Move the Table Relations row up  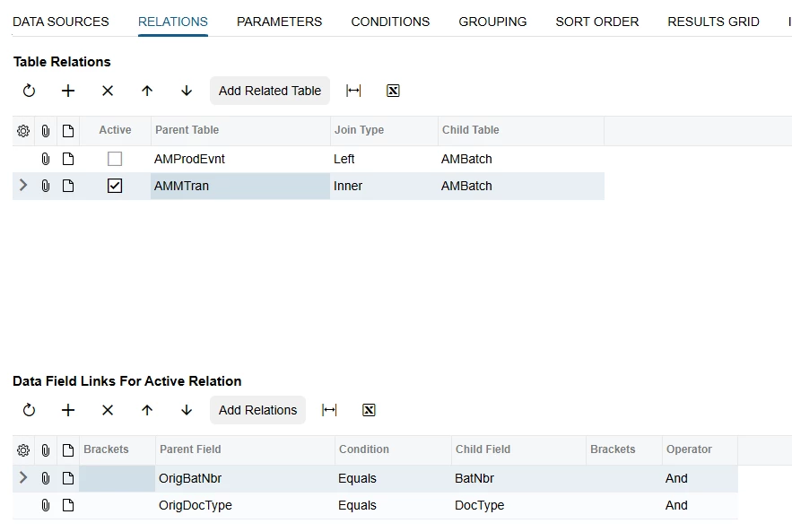(x=147, y=91)
